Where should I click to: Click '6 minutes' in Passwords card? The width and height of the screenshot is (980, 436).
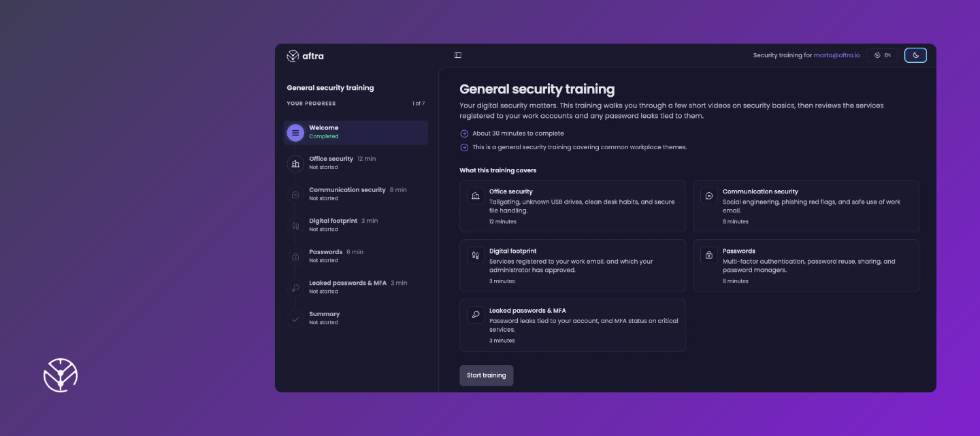(736, 281)
